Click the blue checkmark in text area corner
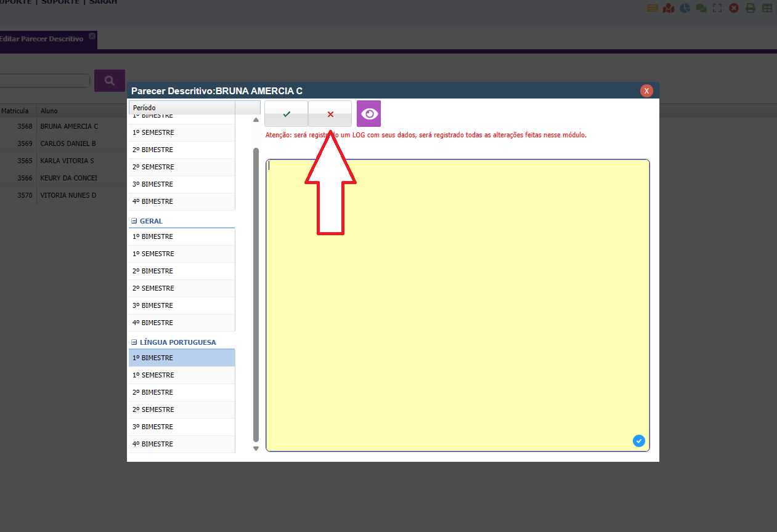Image resolution: width=777 pixels, height=532 pixels. (639, 441)
